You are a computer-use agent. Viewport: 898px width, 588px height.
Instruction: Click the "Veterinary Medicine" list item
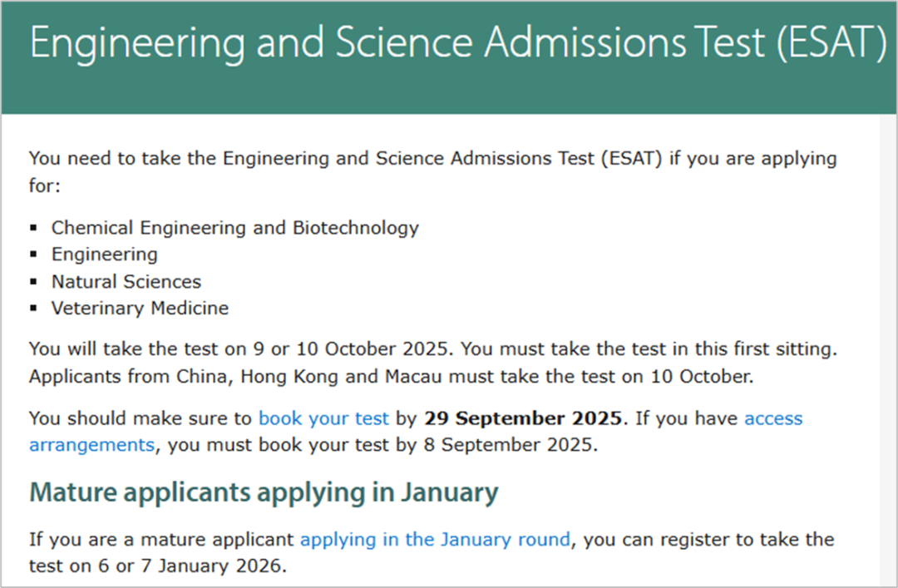140,308
